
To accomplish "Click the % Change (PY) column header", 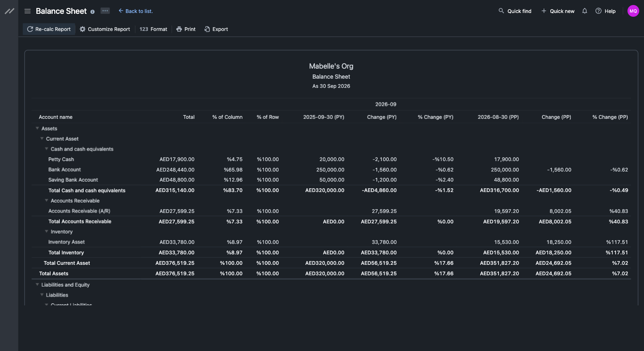I will (435, 117).
